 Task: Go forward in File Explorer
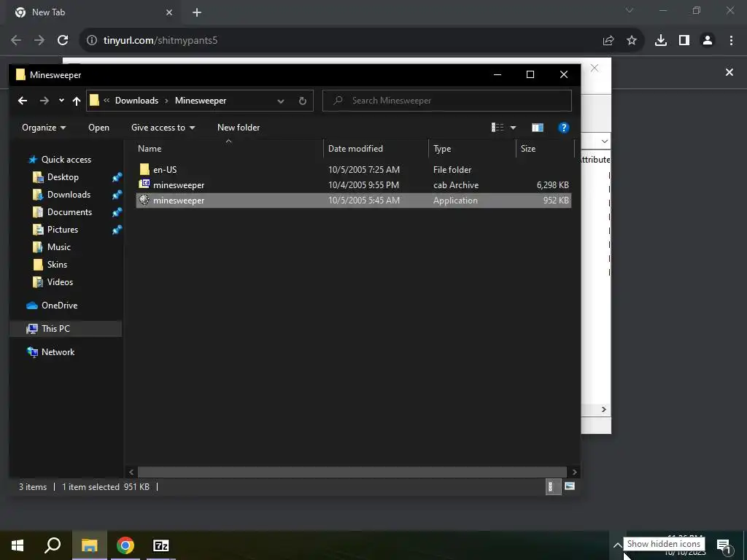click(x=44, y=101)
